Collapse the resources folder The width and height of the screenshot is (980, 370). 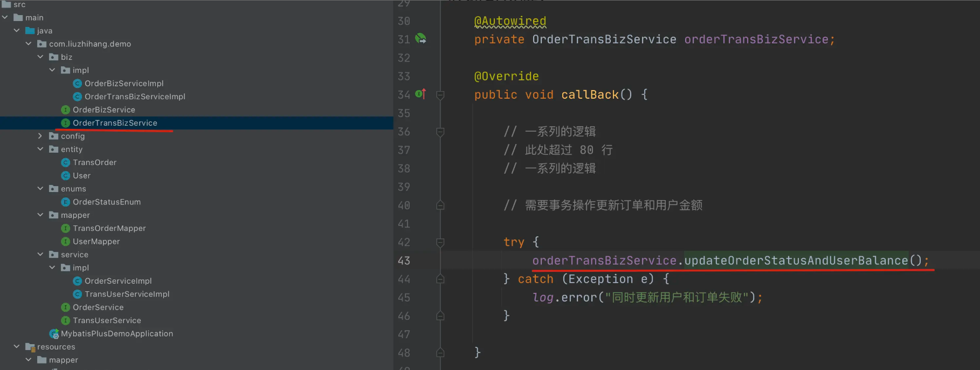coord(16,346)
